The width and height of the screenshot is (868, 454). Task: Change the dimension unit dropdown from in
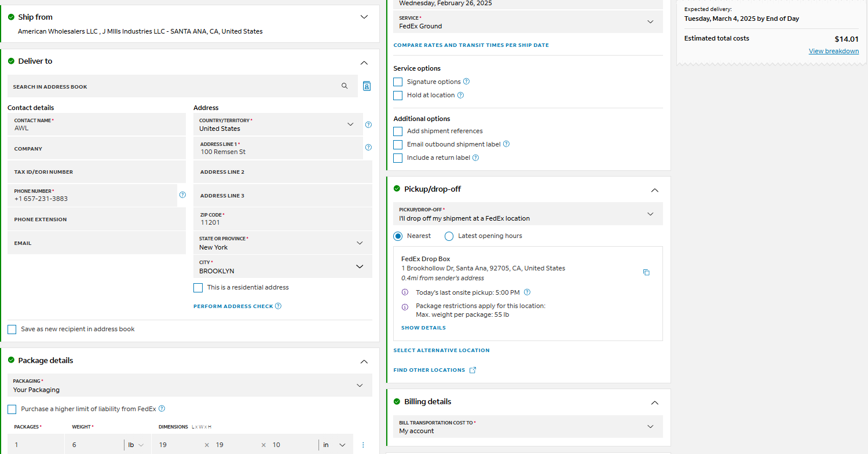click(334, 445)
